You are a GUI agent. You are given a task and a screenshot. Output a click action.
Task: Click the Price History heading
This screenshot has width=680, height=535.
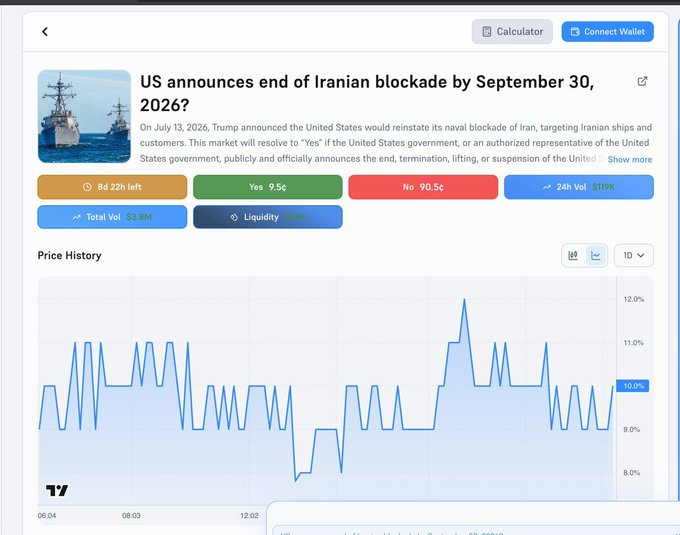(69, 255)
